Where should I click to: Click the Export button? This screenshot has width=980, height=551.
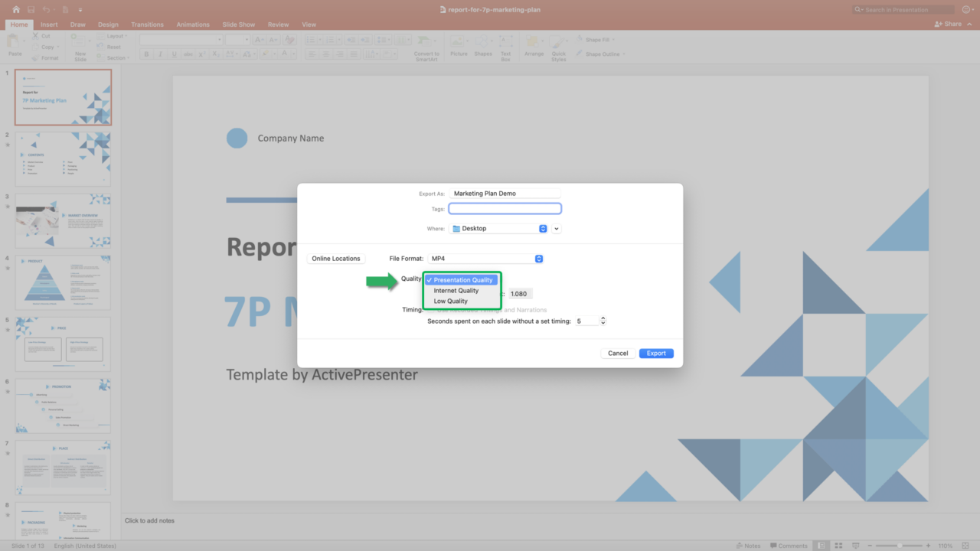tap(655, 353)
